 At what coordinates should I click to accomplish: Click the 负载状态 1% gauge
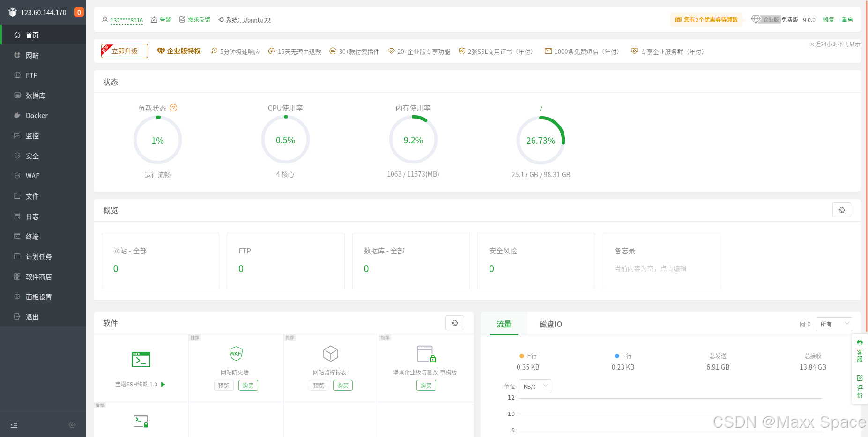click(x=158, y=141)
